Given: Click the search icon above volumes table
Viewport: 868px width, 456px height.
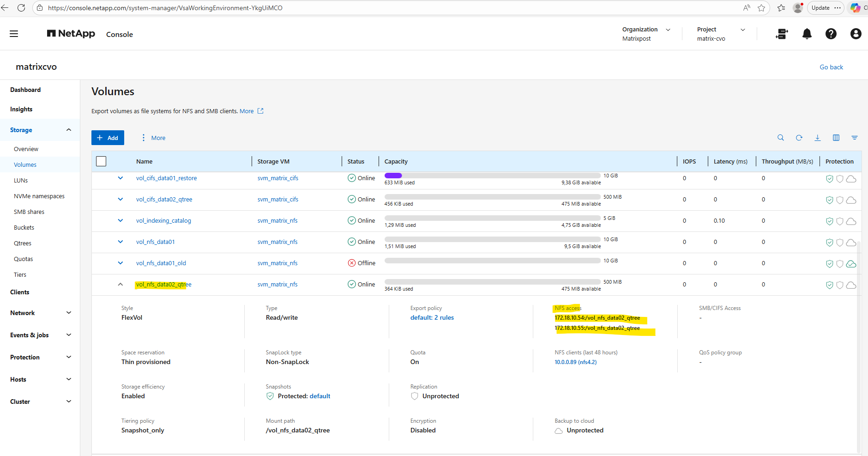Looking at the screenshot, I should coord(780,138).
